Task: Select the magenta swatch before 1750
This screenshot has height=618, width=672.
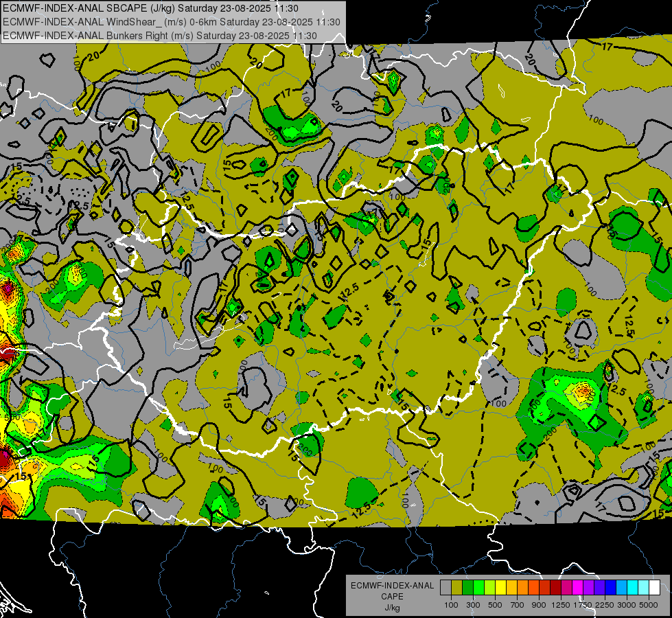Action: click(578, 588)
